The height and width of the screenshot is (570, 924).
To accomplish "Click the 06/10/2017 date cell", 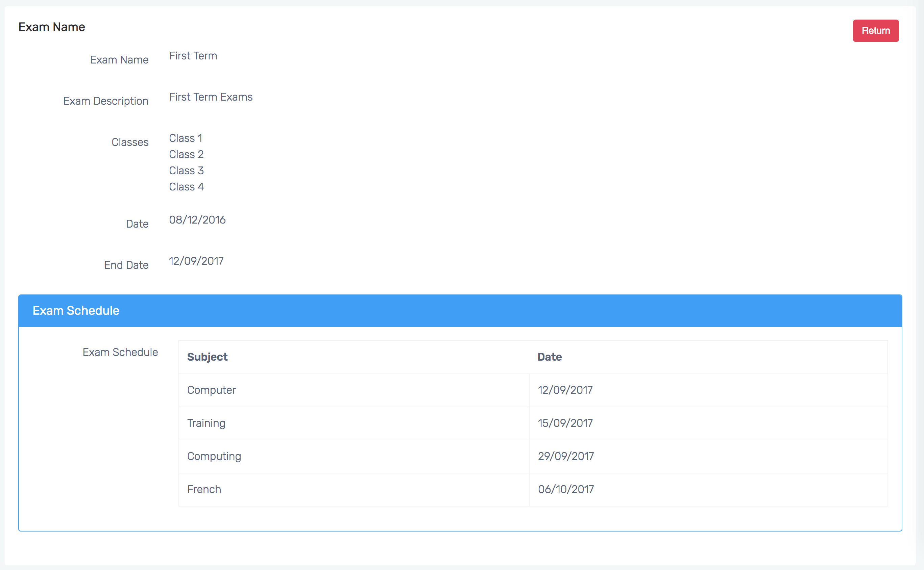I will (x=565, y=489).
